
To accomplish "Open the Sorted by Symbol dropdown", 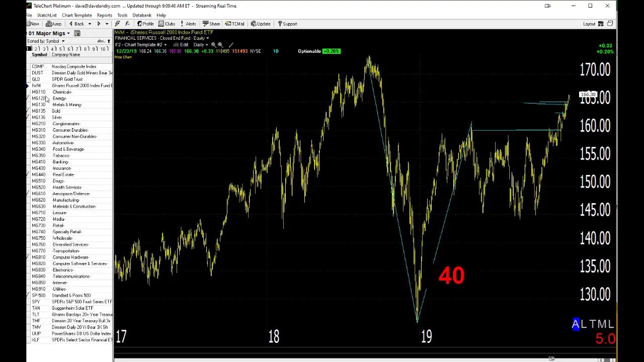I will (x=63, y=41).
